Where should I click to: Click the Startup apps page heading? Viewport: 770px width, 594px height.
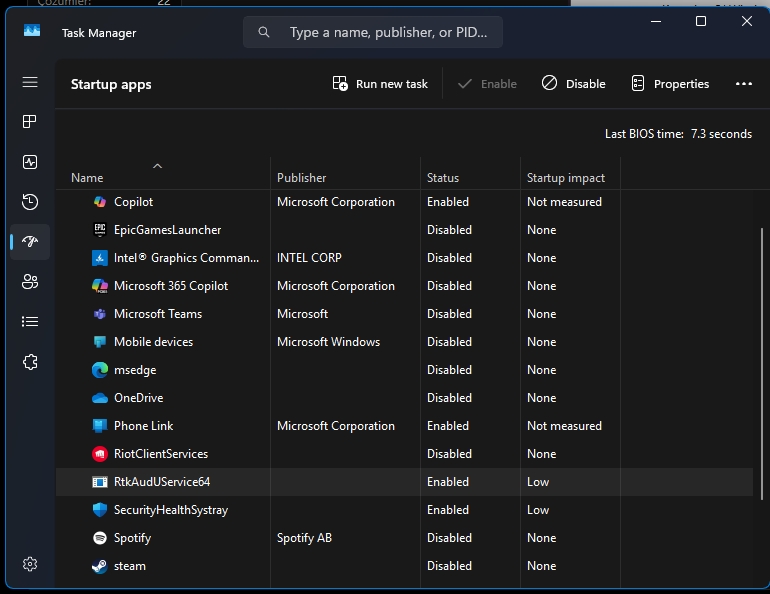point(111,84)
